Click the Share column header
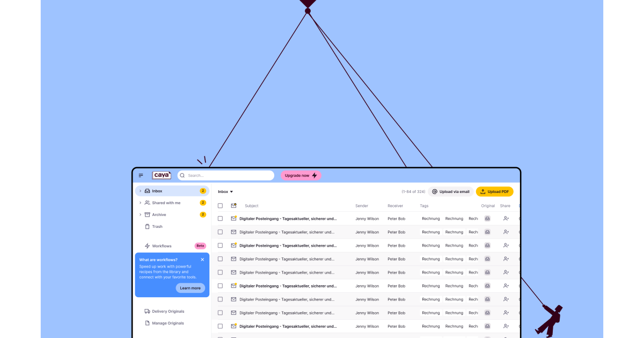The width and height of the screenshot is (644, 338). 505,206
